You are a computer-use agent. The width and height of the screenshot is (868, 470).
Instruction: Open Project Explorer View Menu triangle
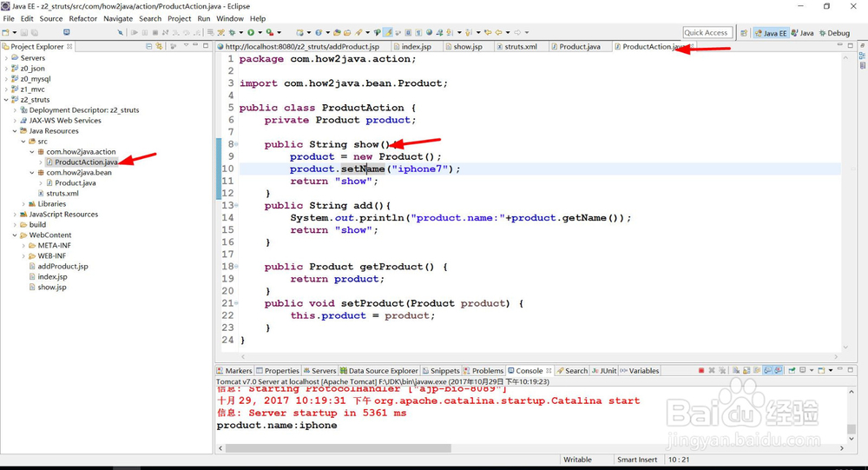186,45
